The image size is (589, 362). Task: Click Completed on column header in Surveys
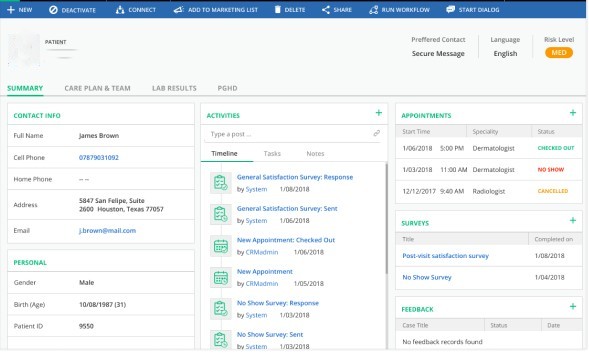tap(554, 239)
